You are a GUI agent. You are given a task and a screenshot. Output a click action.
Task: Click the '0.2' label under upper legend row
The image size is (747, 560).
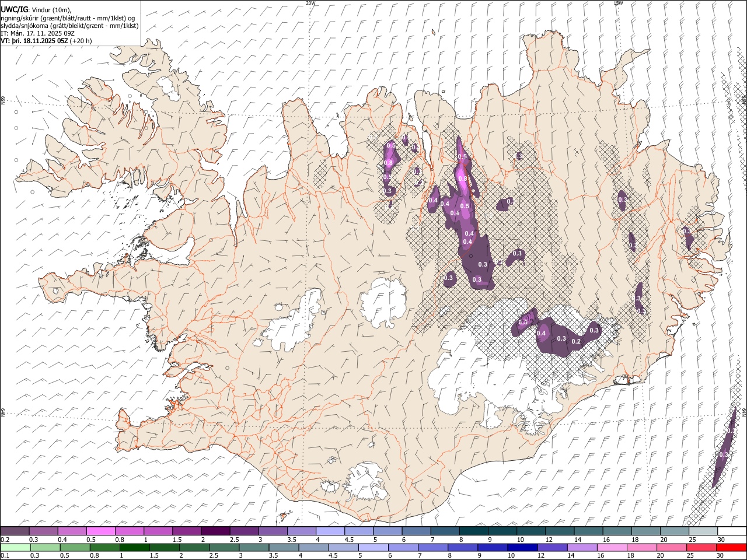click(4, 539)
